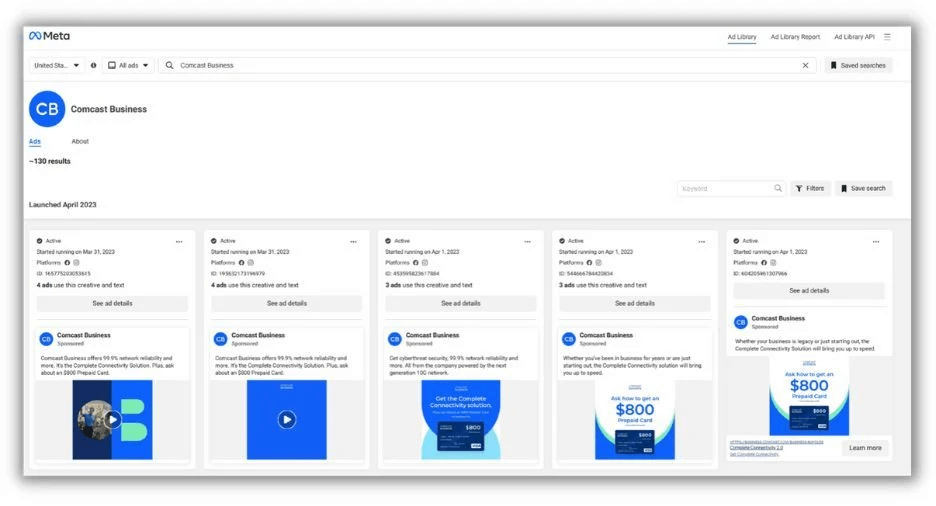
Task: Open the Ad Library API tab
Action: [x=854, y=37]
